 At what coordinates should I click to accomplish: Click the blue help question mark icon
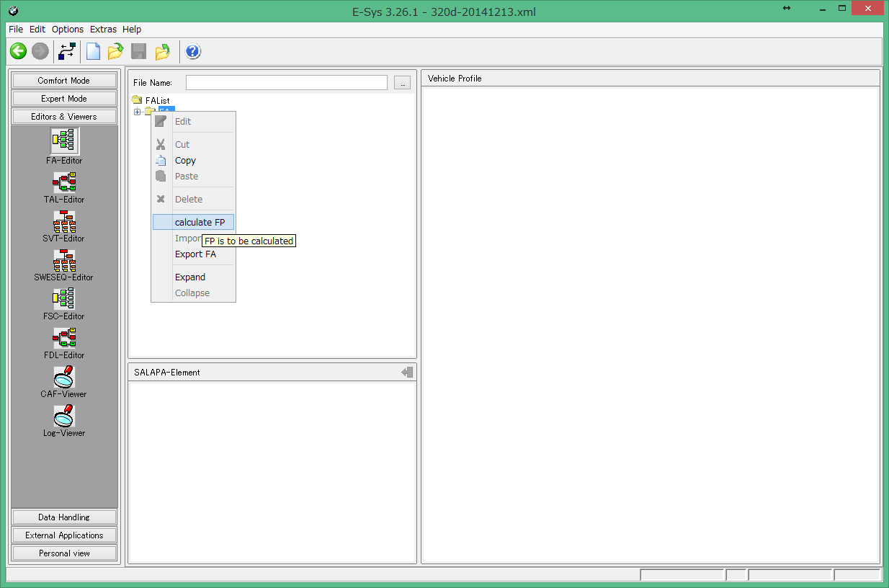click(x=193, y=51)
